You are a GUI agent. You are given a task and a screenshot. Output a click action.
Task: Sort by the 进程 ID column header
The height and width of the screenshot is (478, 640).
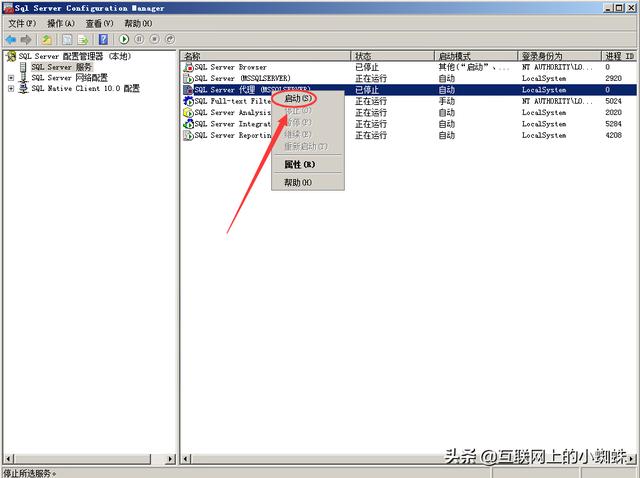(x=619, y=56)
